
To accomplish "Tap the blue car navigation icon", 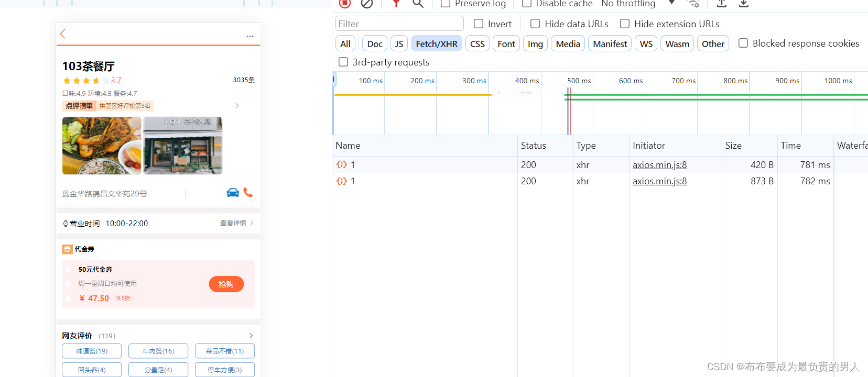I will coord(233,193).
